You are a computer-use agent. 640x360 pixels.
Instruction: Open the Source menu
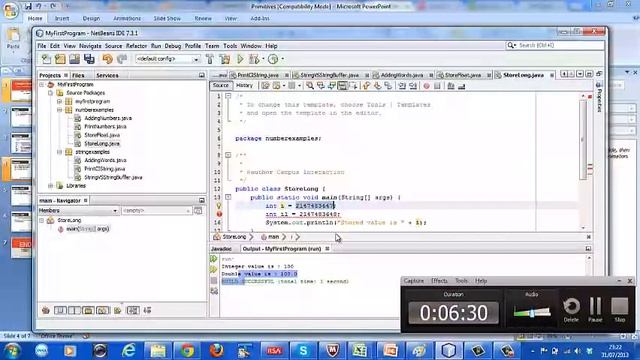tap(113, 46)
